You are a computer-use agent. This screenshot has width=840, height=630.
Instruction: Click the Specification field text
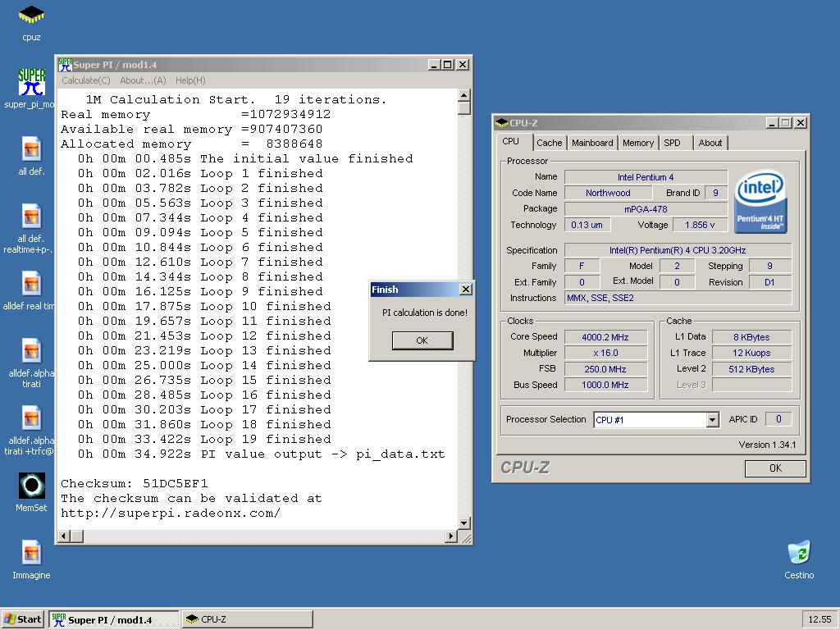tap(678, 250)
